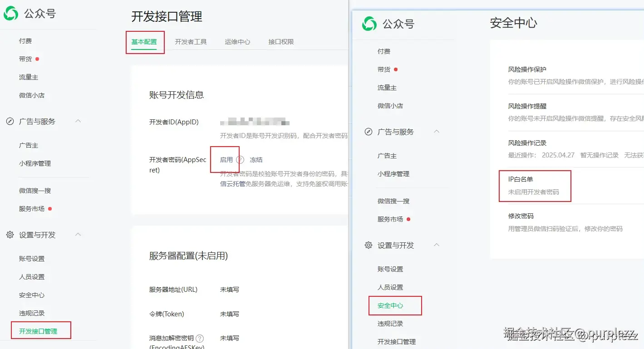Click compass icon beside 广告与服务 in left window
644x349 pixels.
pos(10,122)
